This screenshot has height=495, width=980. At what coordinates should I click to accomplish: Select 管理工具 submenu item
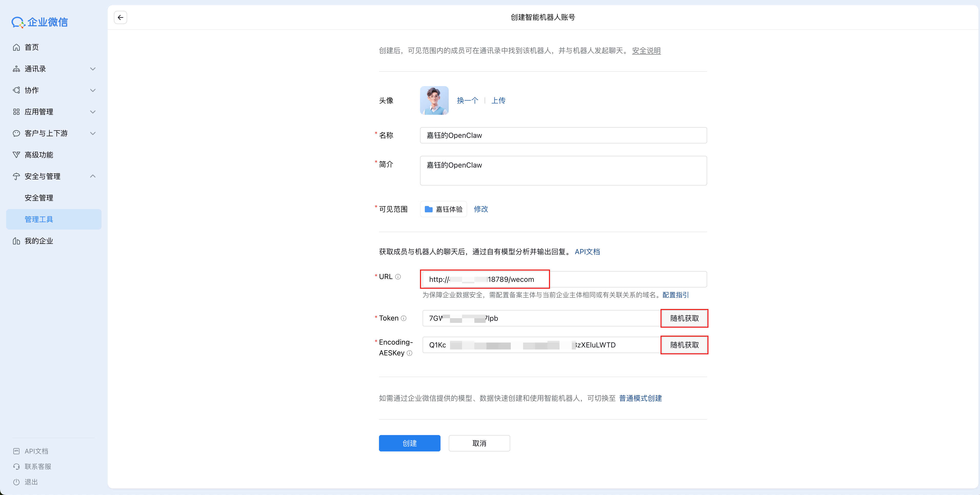click(x=39, y=219)
